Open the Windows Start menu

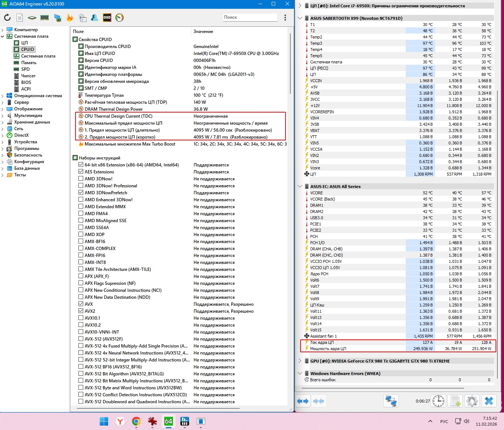click(104, 421)
